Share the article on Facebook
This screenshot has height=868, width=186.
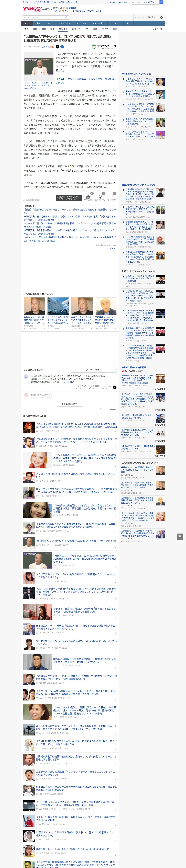point(62,47)
